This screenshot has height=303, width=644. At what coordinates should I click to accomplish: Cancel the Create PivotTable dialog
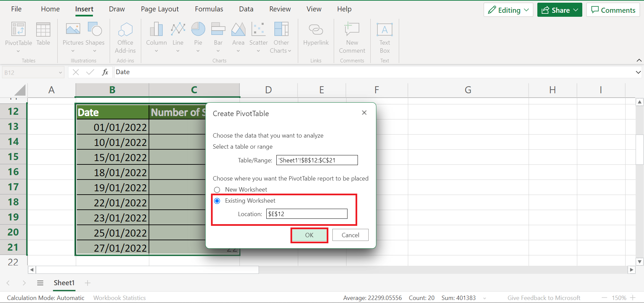click(350, 235)
